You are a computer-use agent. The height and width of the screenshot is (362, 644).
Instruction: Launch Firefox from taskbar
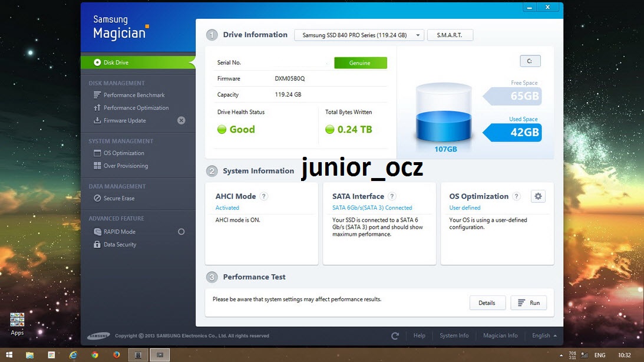[x=117, y=355]
